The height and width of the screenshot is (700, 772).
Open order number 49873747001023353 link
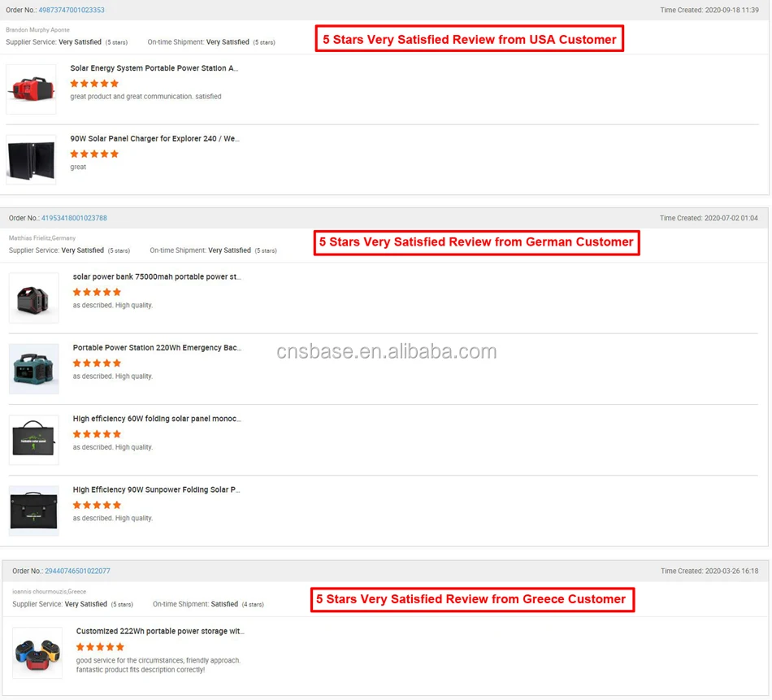pos(72,10)
